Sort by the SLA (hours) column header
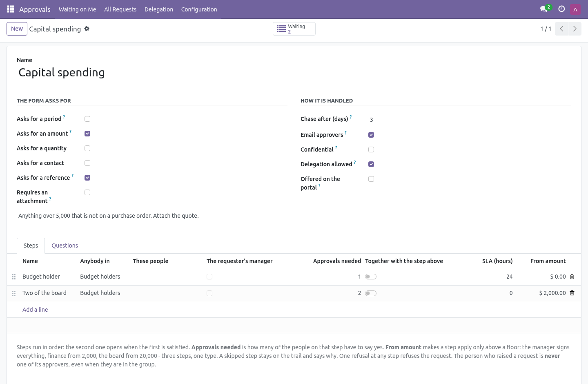The width and height of the screenshot is (588, 384). click(497, 261)
